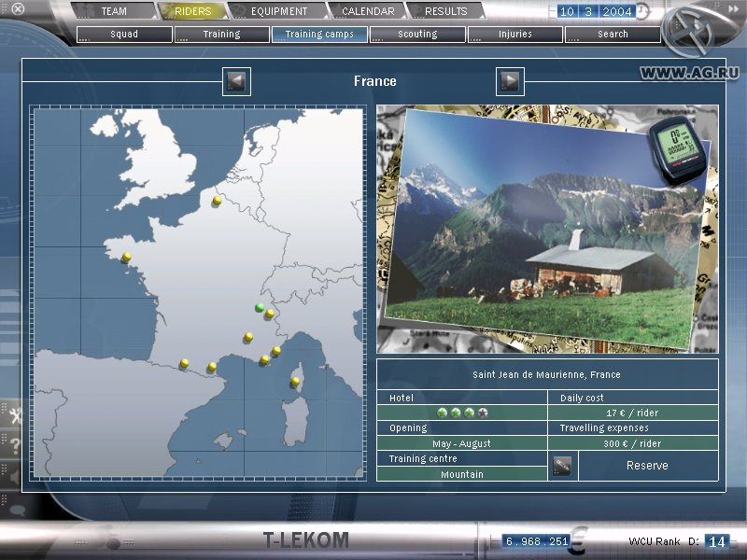Screen dimensions: 747x560
Task: Click the 300 € / rider travelling expenses
Action: (x=633, y=444)
